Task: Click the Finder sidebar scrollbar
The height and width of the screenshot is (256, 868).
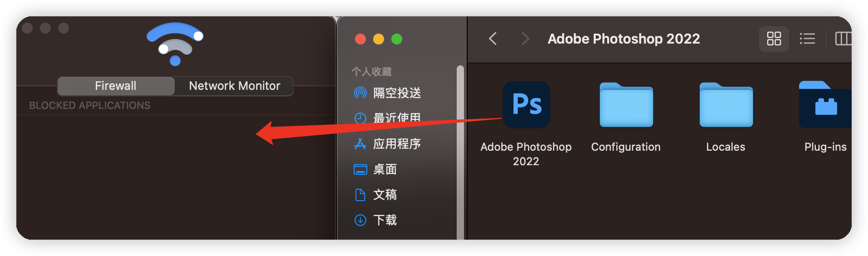Action: click(x=460, y=153)
